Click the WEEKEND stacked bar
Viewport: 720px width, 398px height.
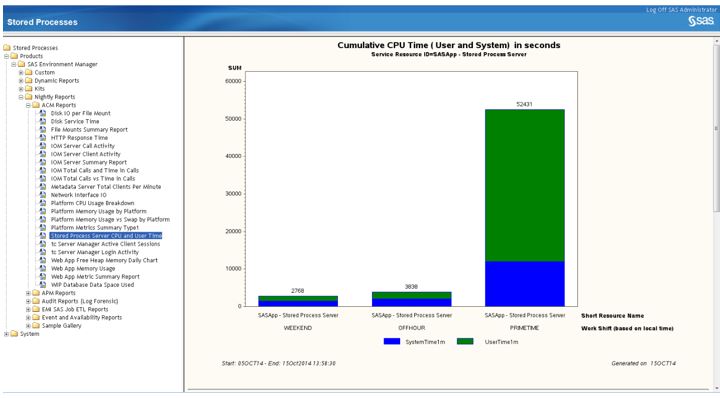point(298,301)
